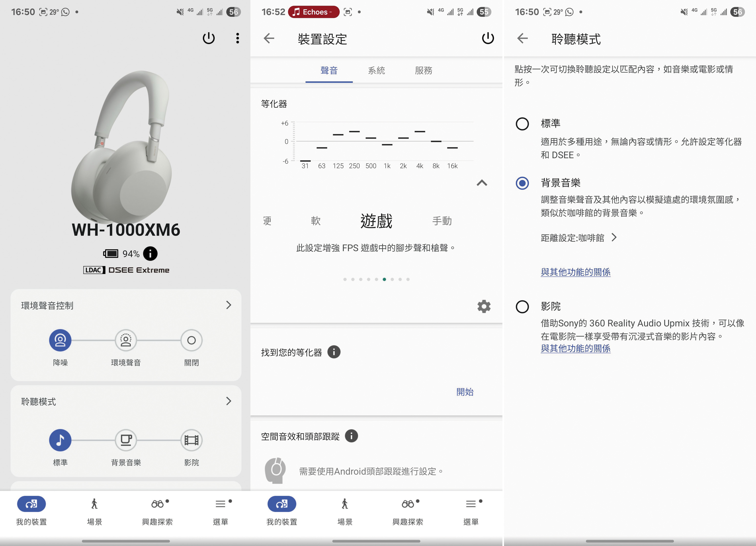The width and height of the screenshot is (756, 546).
Task: Adjust the 1k equalizer band
Action: [x=387, y=144]
